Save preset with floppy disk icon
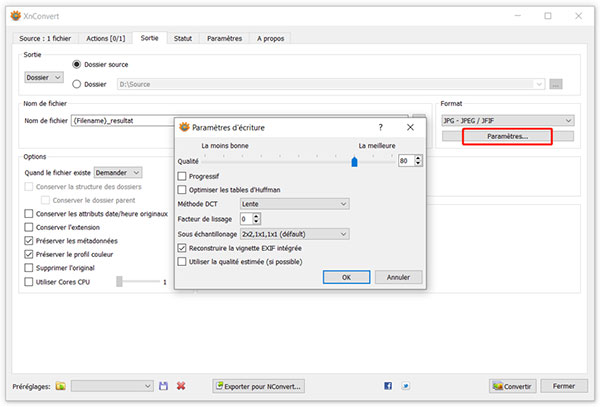The image size is (600, 407). 163,386
